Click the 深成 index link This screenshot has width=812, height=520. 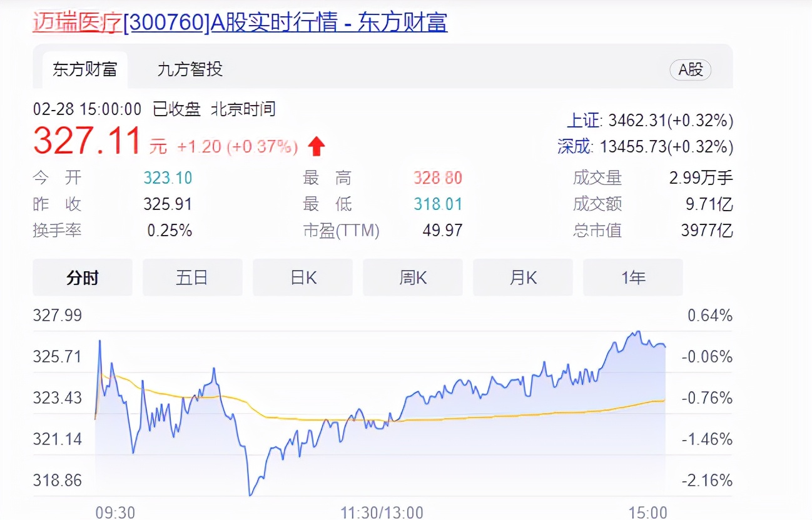575,147
